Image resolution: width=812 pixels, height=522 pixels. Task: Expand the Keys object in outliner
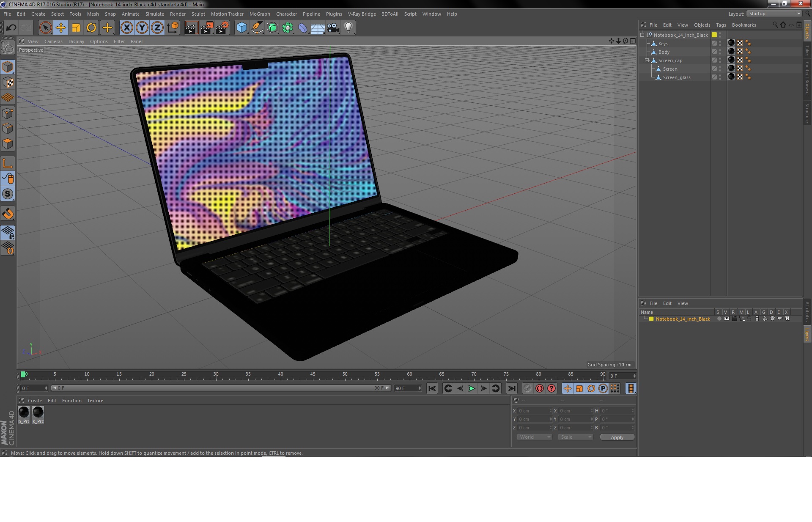(x=647, y=43)
